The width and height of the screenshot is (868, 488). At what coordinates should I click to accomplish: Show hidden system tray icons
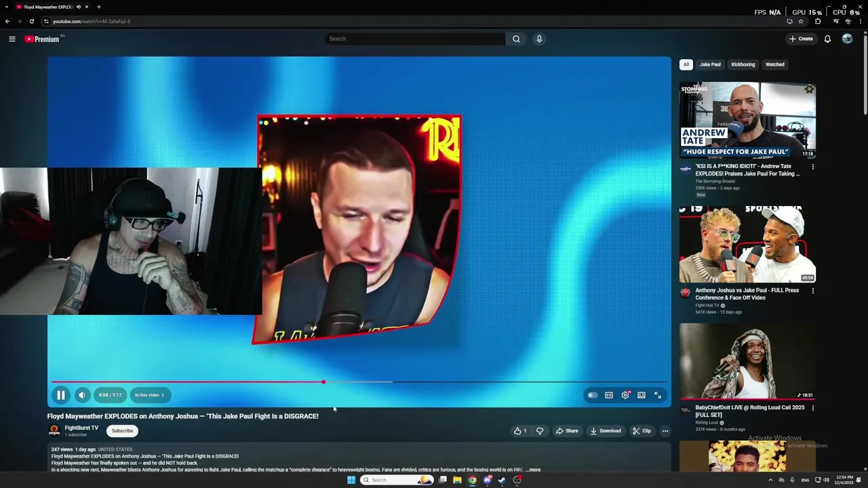tap(770, 480)
